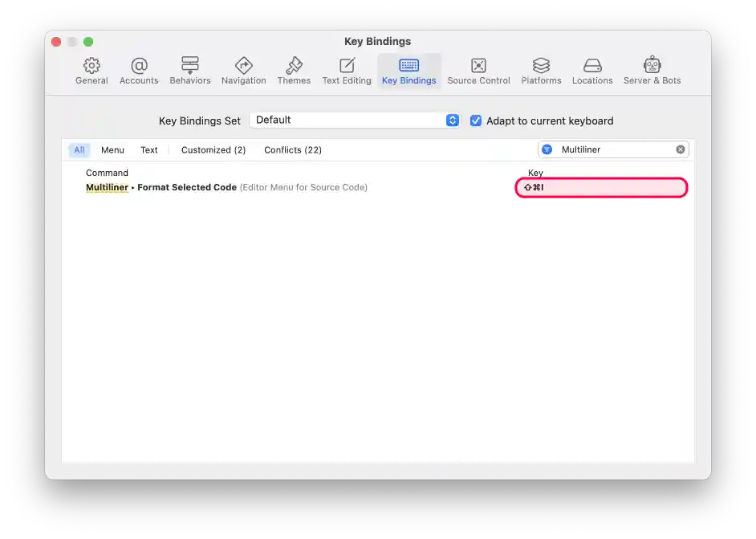The width and height of the screenshot is (756, 539).
Task: Click the highlighted ⇧⌘I key binding field
Action: pyautogui.click(x=601, y=187)
